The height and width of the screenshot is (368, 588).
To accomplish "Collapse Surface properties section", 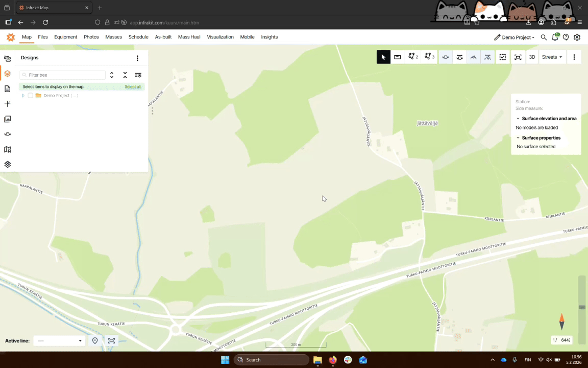I will (x=518, y=138).
